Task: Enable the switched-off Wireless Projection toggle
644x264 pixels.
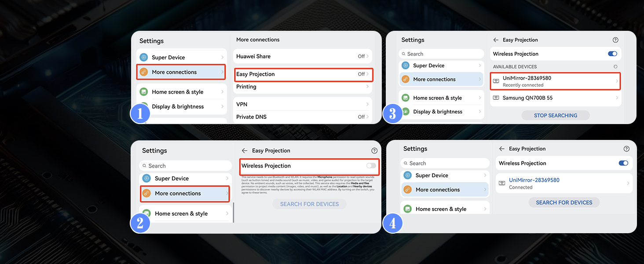Action: coord(371,166)
